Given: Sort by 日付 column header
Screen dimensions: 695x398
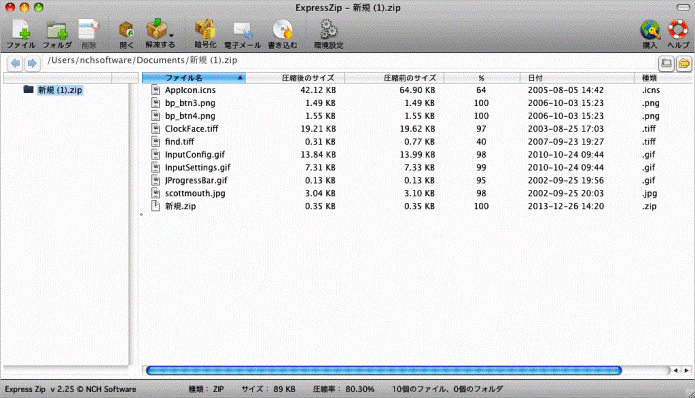Looking at the screenshot, I should 577,78.
